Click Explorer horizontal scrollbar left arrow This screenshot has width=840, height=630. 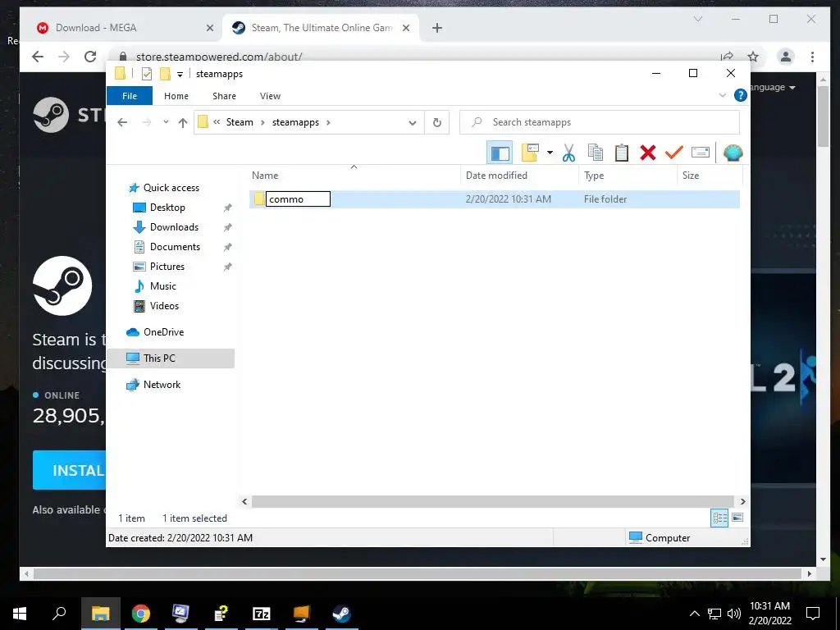[x=244, y=501]
